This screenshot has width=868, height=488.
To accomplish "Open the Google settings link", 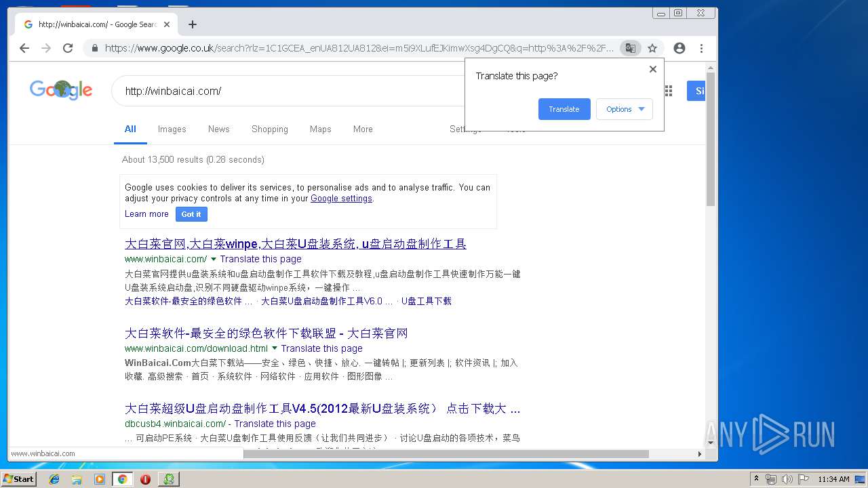I will 341,199.
